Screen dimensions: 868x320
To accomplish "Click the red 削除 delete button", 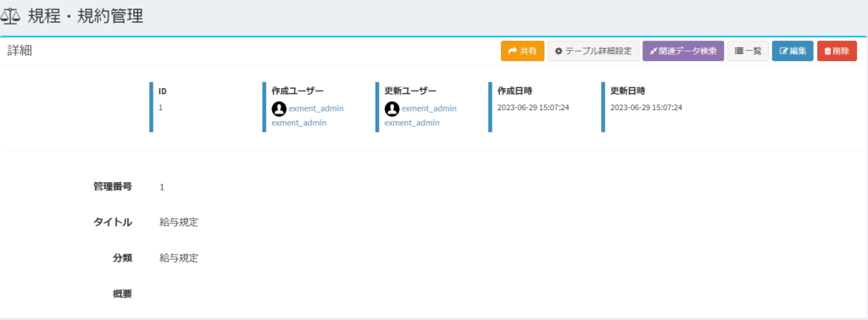I will pos(837,51).
